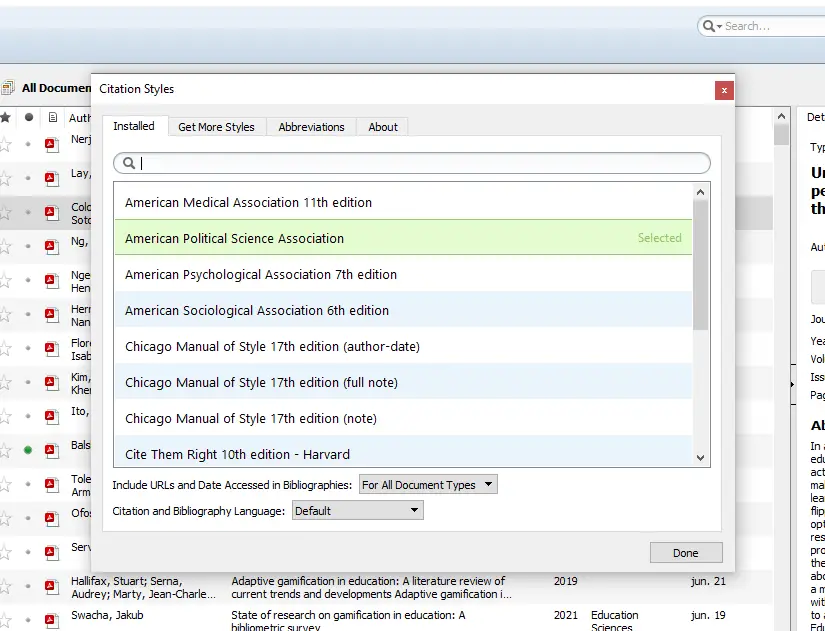Click the 'Education Sciences' journal cell
Screen dimensions: 825x631
pos(615,621)
